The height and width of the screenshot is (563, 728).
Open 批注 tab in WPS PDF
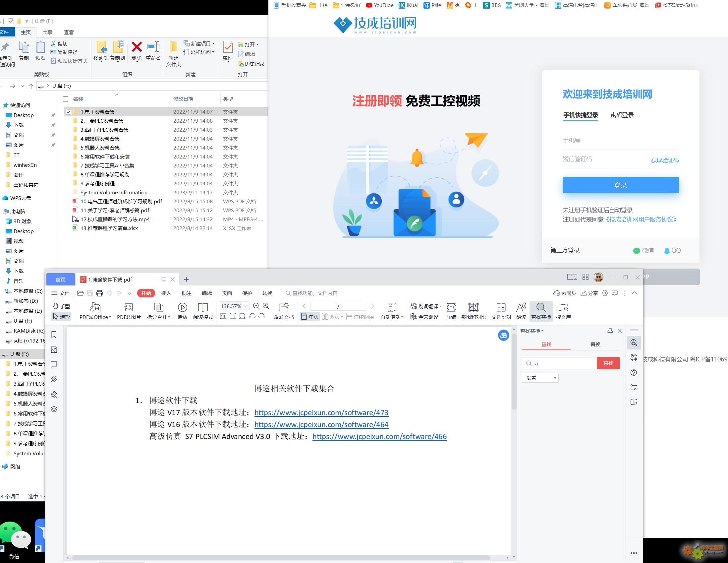coord(186,293)
